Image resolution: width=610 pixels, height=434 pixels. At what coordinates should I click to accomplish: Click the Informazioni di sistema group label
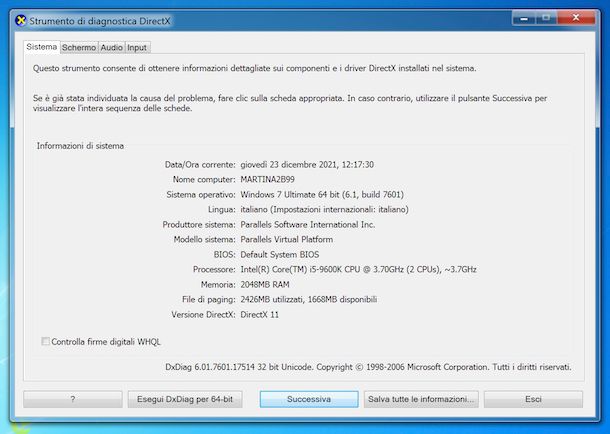[x=80, y=146]
